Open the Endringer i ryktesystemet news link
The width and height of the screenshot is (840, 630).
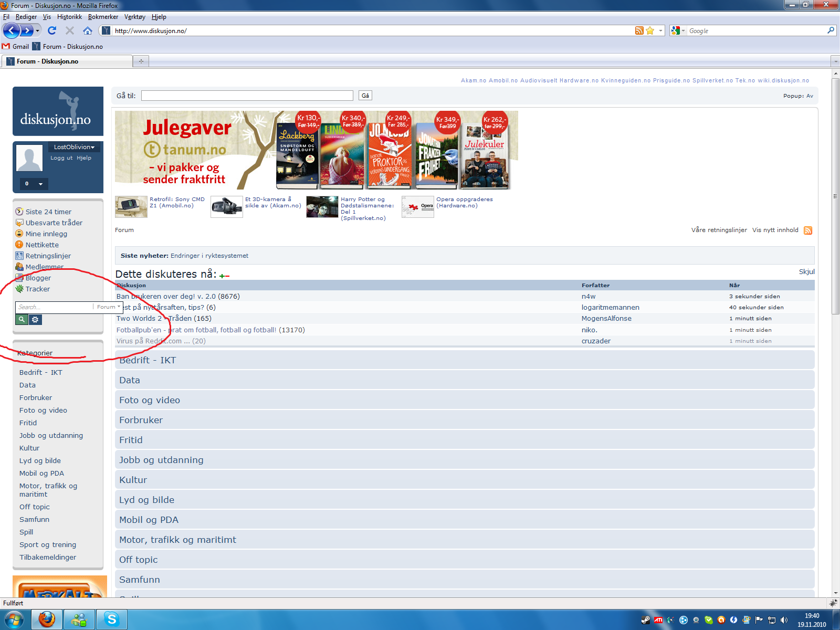pos(209,256)
